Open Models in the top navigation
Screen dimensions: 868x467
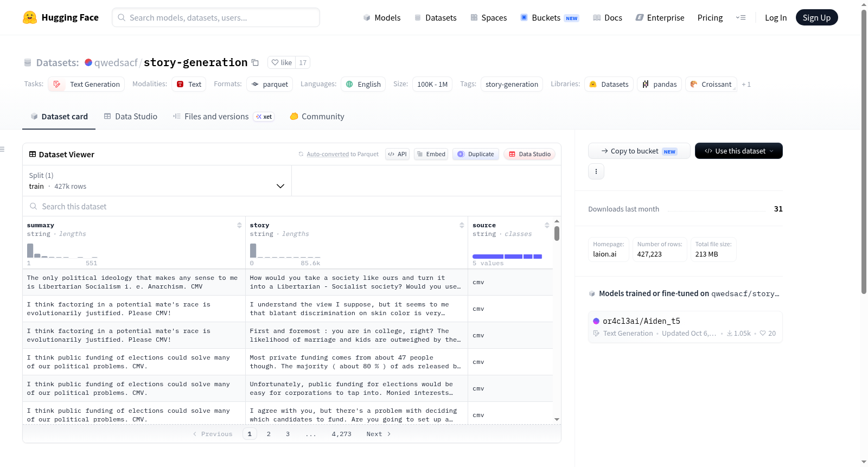pyautogui.click(x=382, y=17)
